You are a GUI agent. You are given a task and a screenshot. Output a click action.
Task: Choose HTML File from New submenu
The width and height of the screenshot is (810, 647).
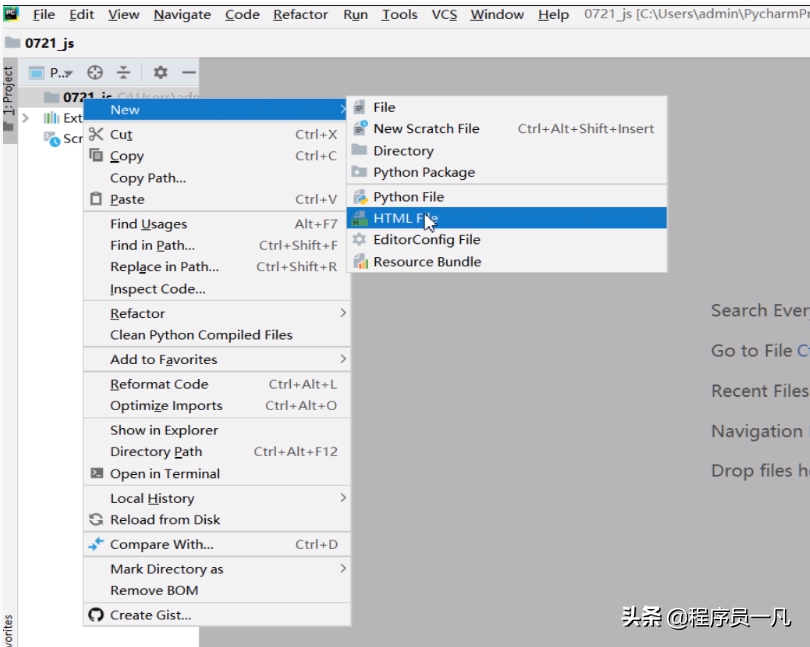click(x=507, y=218)
